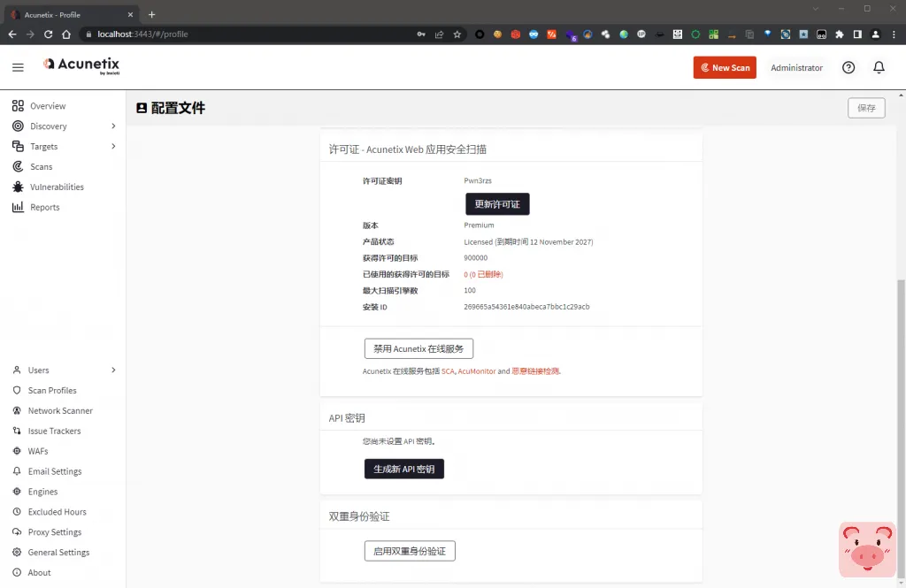Click the Network Scanner icon
906x588 pixels.
coord(17,410)
